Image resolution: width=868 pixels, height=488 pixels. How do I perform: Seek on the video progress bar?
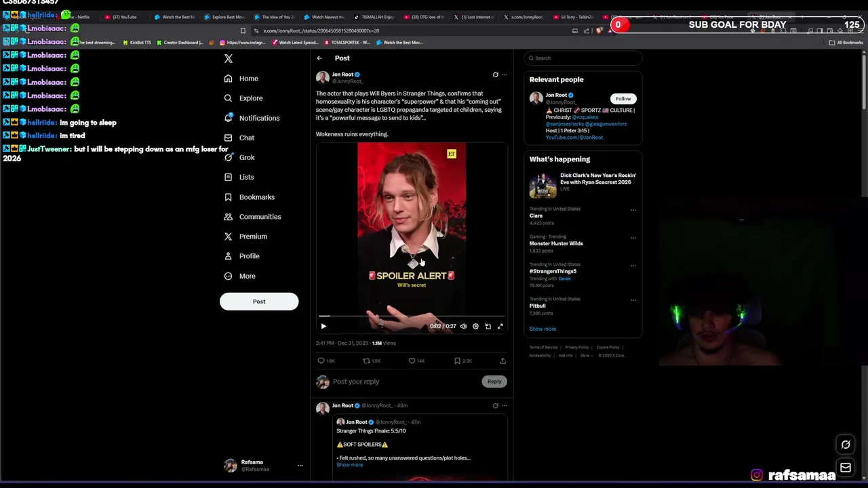coord(412,316)
